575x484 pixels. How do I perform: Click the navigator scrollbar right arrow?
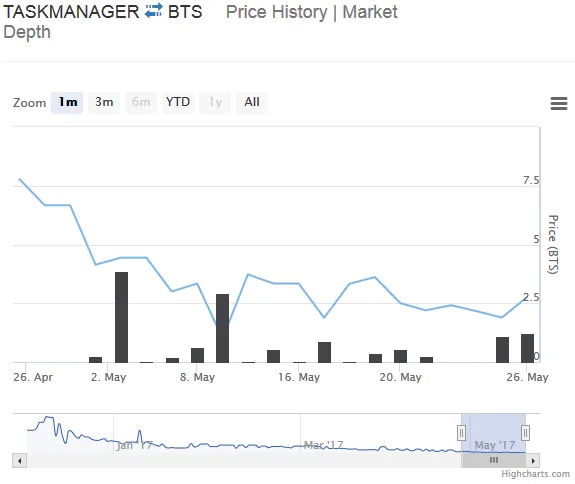[533, 460]
